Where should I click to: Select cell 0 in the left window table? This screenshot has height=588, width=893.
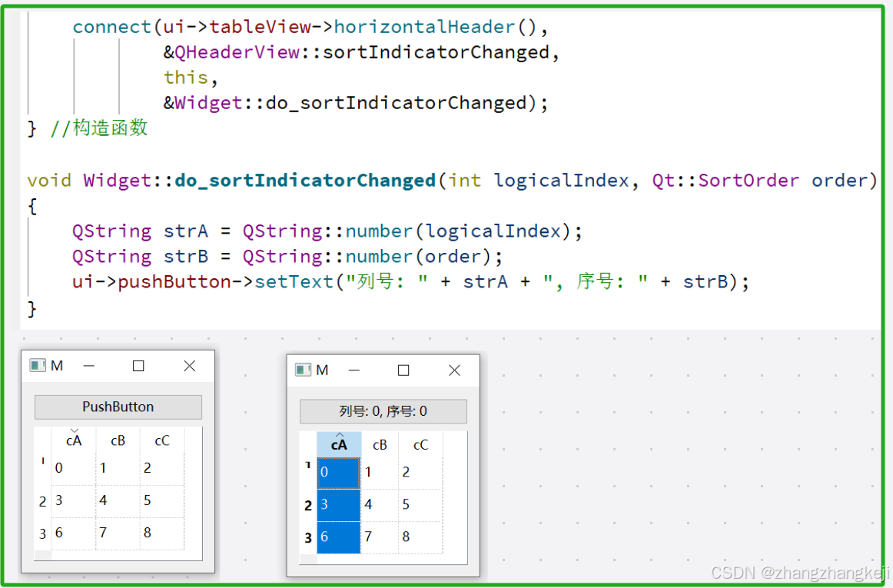[x=74, y=469]
